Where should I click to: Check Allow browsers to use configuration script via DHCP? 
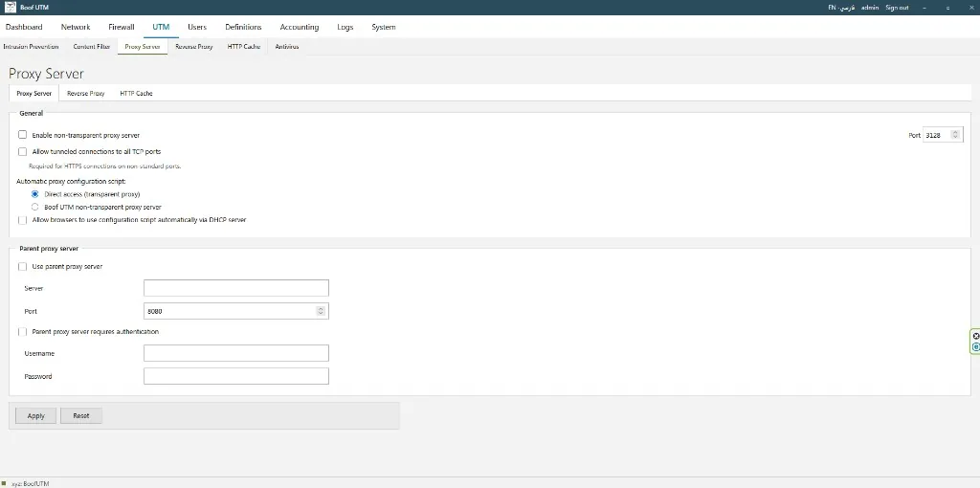tap(23, 220)
